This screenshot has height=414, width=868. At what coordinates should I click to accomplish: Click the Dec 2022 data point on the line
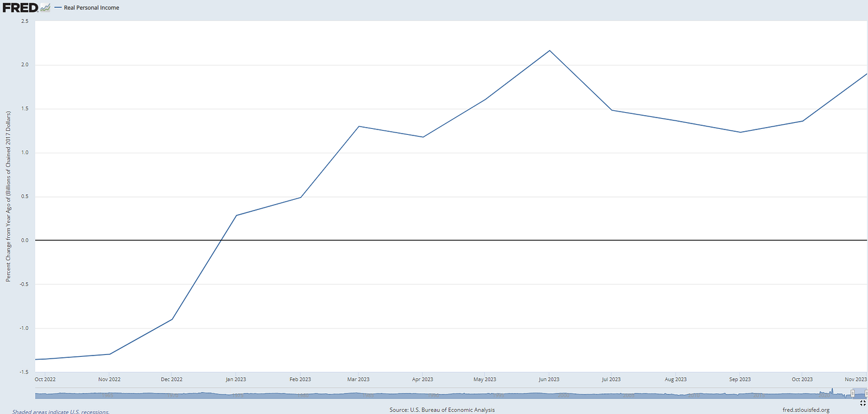coord(172,319)
